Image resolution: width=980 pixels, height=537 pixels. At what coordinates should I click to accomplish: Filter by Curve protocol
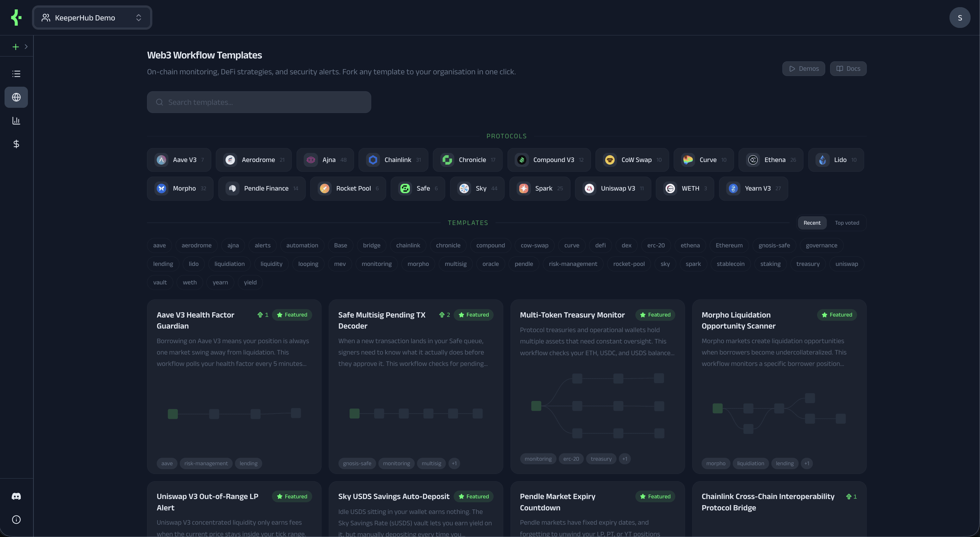point(704,160)
